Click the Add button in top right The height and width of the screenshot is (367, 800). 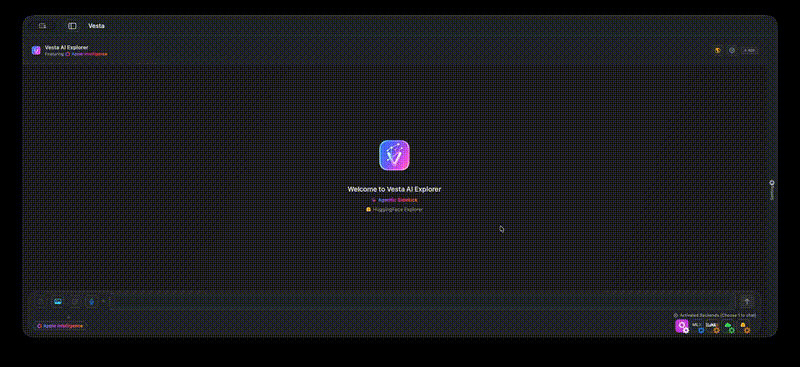click(749, 51)
